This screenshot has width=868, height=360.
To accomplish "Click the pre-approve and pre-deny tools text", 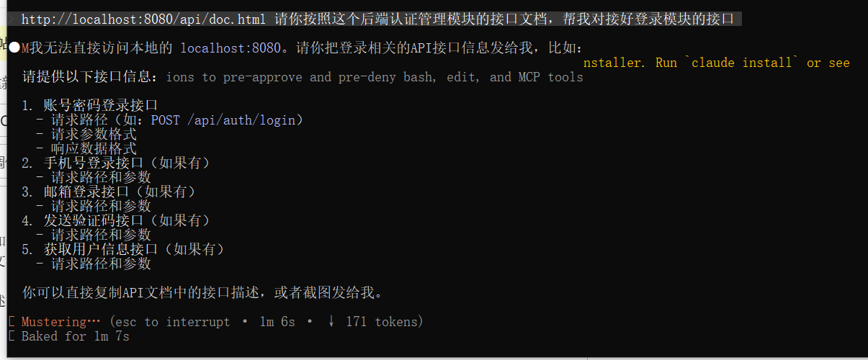I will (375, 77).
